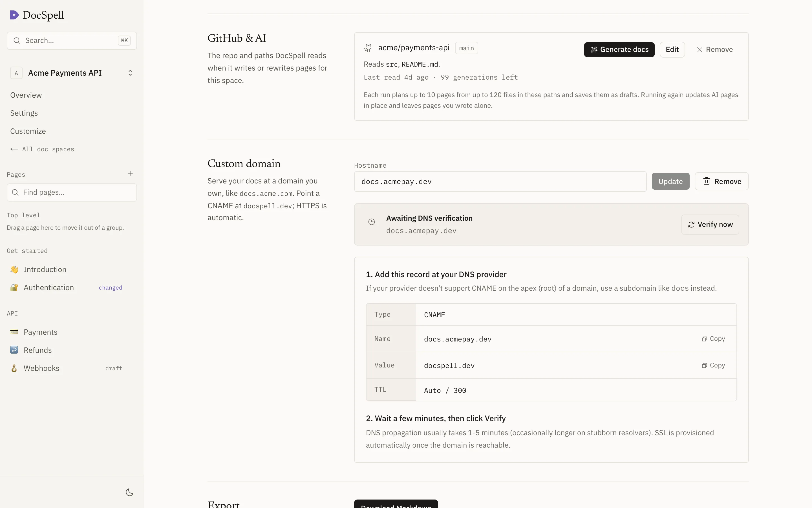Click the acme/payments-api repository name
Viewport: 812px width, 508px height.
click(x=414, y=48)
